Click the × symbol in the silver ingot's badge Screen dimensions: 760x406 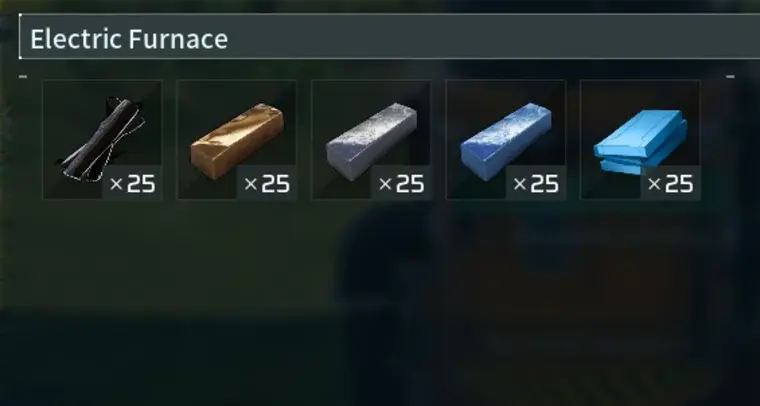[385, 184]
